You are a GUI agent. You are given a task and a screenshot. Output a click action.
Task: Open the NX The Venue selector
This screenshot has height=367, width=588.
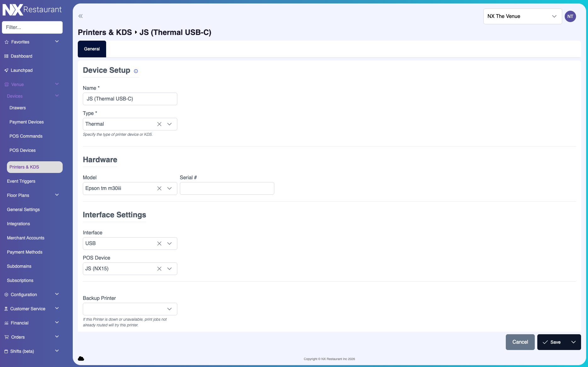[x=522, y=16]
